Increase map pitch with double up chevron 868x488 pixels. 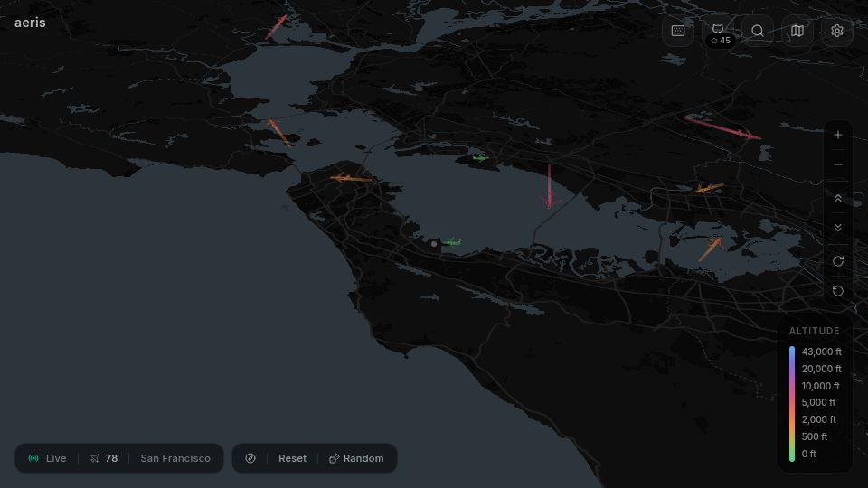[x=838, y=198]
